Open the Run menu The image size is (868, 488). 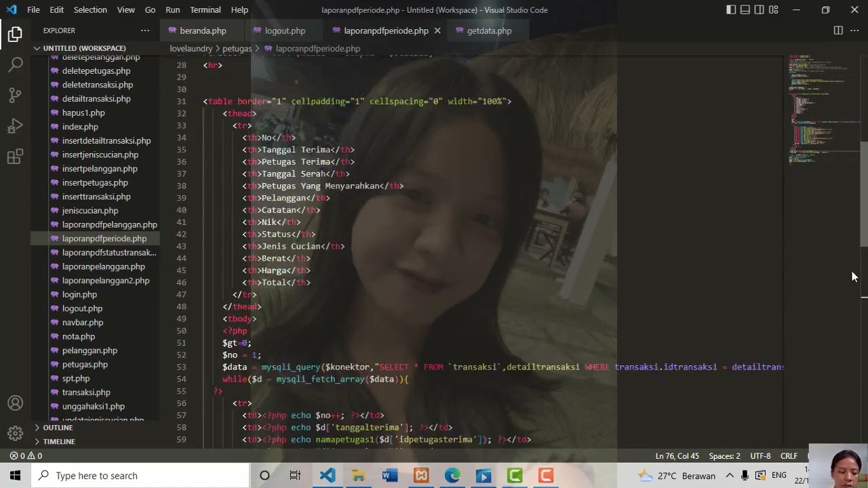(173, 9)
